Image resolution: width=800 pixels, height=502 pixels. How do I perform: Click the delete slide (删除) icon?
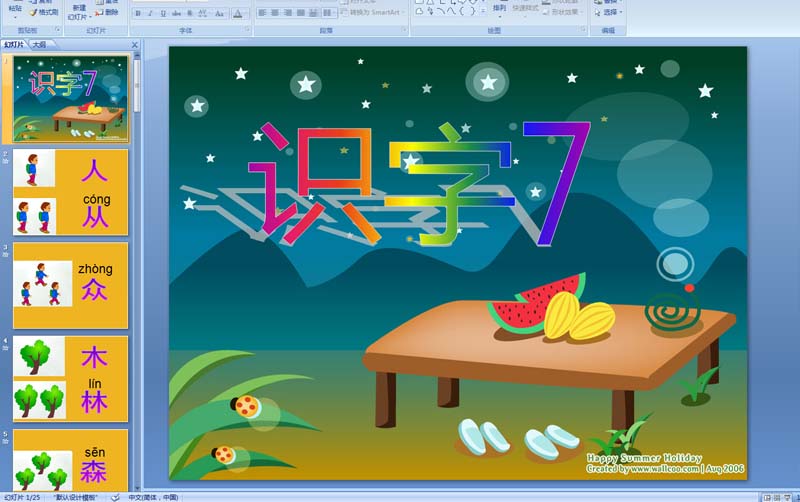point(106,13)
